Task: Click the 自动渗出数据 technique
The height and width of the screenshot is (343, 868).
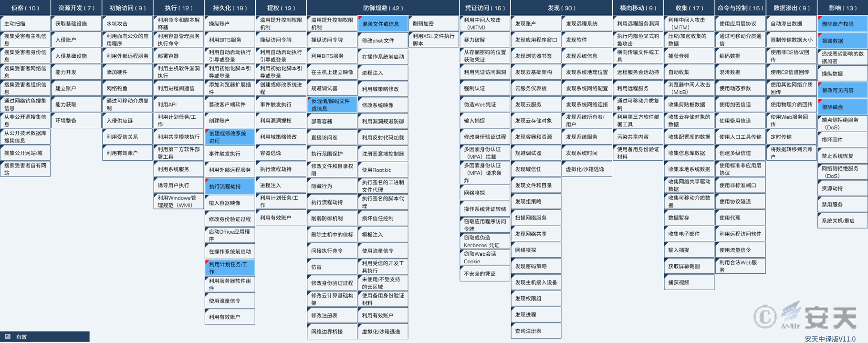Action: 792,23
